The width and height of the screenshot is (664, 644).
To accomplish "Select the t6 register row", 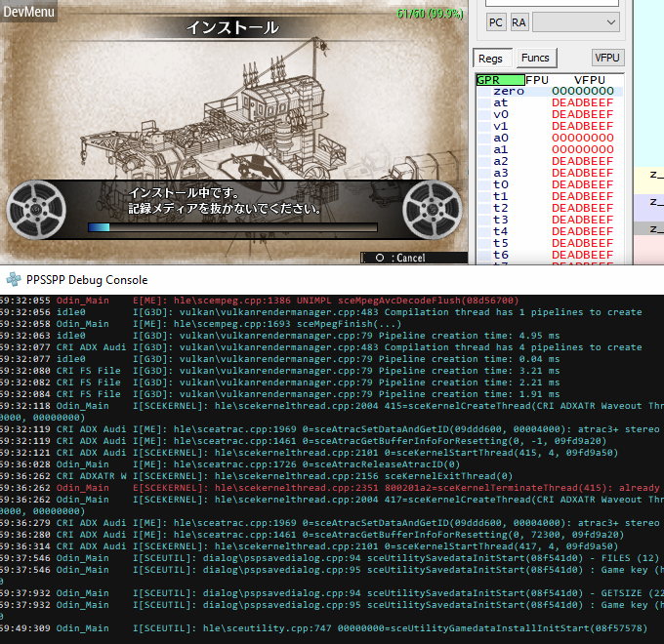I will click(x=550, y=255).
